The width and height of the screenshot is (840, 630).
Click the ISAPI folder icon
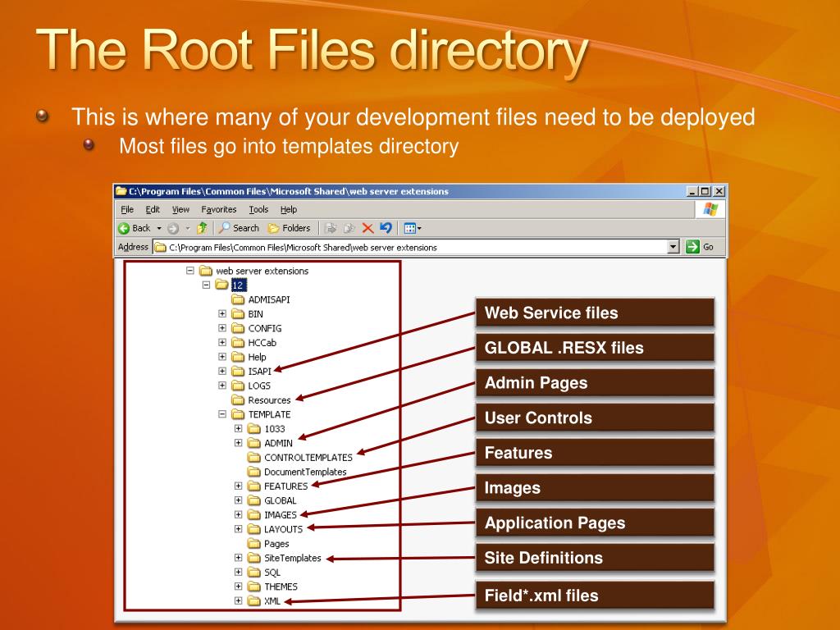pyautogui.click(x=238, y=371)
